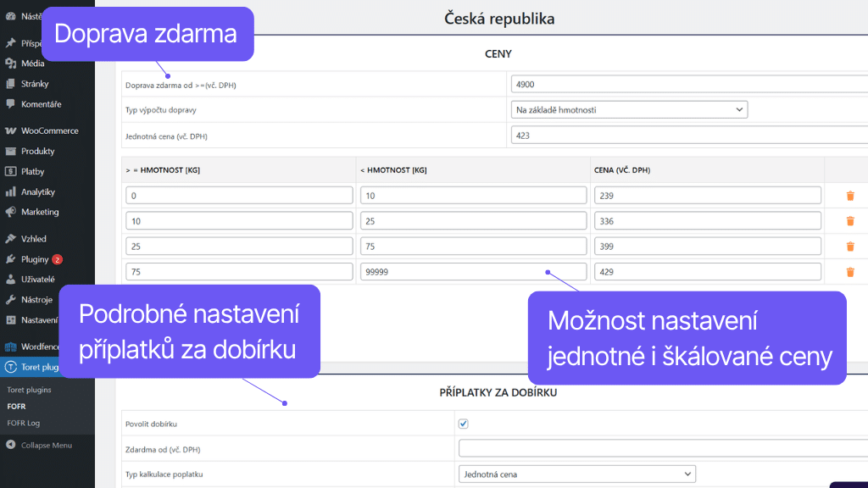The width and height of the screenshot is (868, 488).
Task: Open the Média library icon
Action: tap(12, 63)
